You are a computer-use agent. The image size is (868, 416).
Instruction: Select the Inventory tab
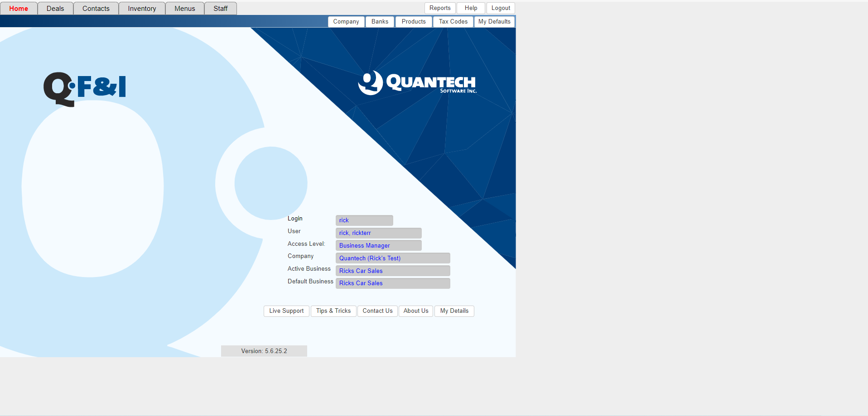click(141, 8)
